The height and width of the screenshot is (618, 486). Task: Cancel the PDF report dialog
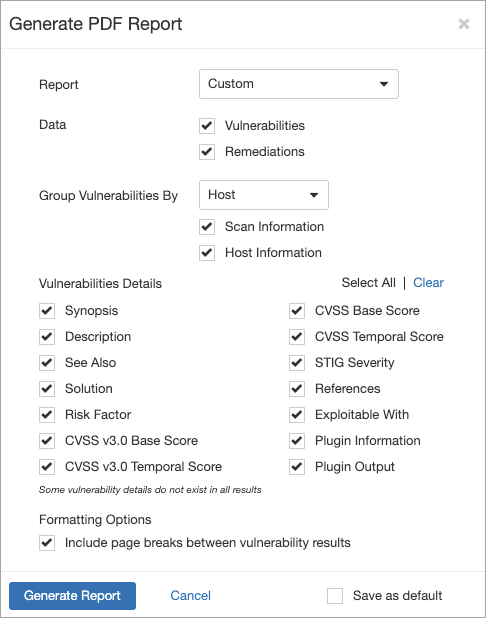click(190, 596)
